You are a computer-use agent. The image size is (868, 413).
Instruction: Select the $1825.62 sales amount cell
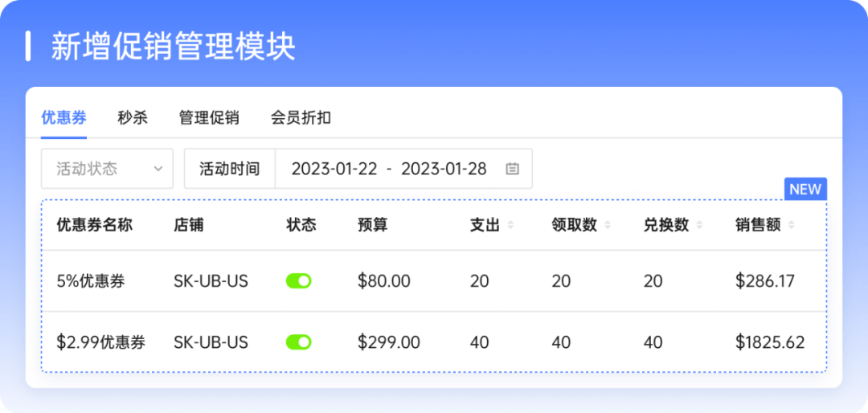769,342
